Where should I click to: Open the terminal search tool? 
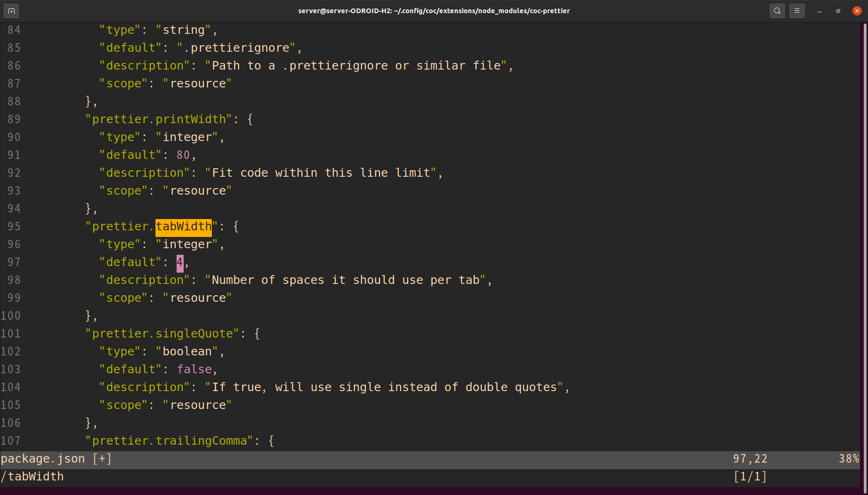777,11
